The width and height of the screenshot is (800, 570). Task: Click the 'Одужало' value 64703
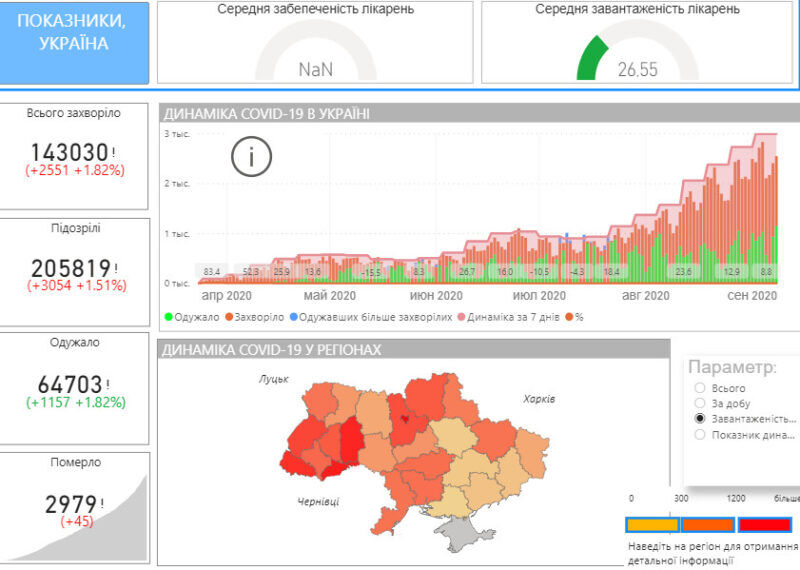(x=70, y=384)
